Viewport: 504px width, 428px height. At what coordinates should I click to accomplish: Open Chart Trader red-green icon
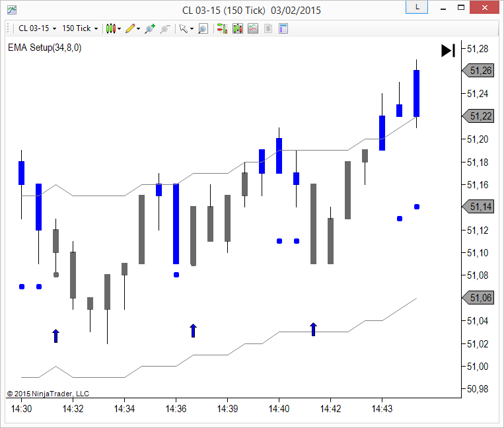(x=222, y=28)
